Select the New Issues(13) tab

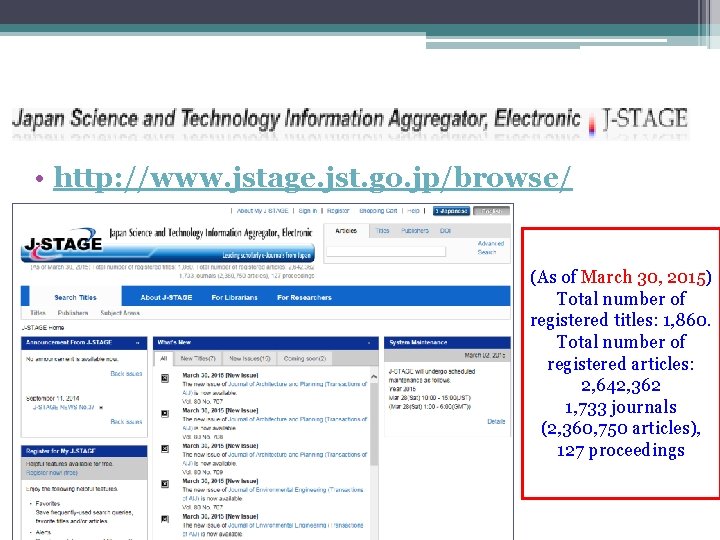[250, 358]
